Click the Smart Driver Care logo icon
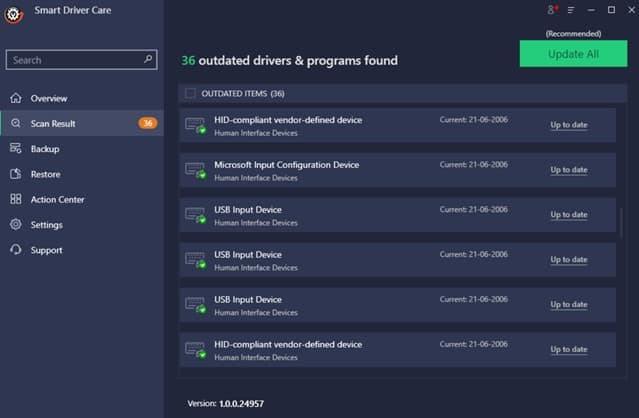Viewport: 639px width, 418px height. click(13, 14)
